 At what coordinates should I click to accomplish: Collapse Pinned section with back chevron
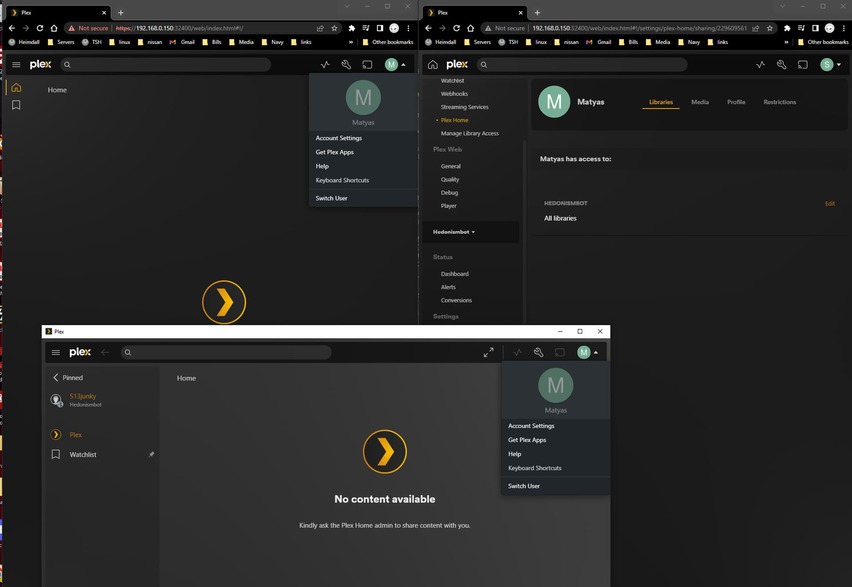[55, 377]
